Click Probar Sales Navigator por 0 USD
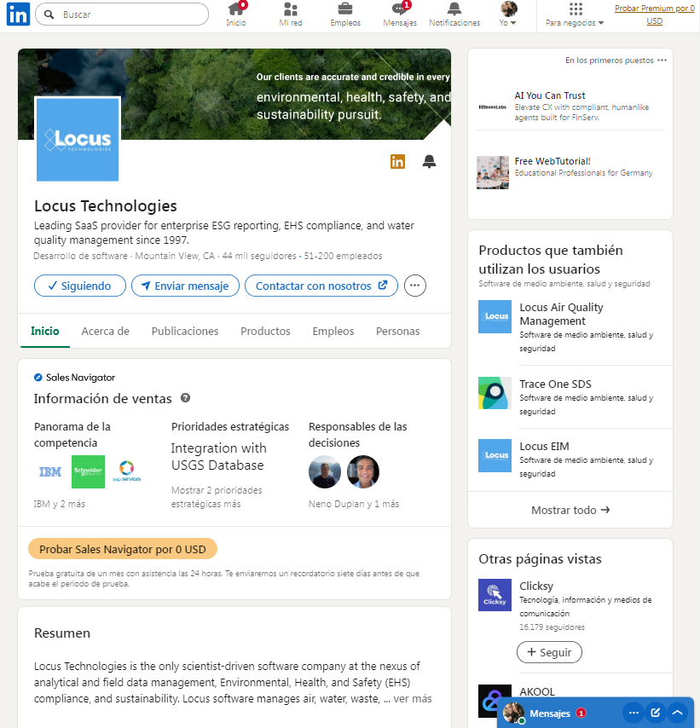 (x=123, y=549)
